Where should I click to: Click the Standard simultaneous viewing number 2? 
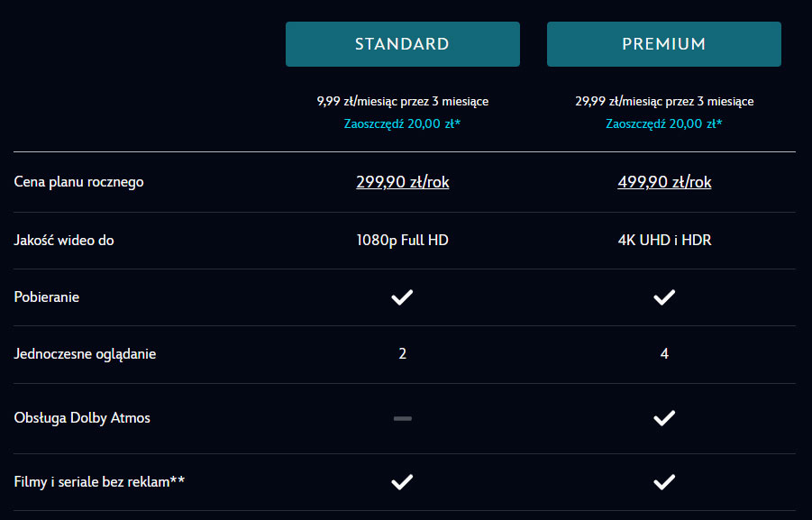click(402, 354)
